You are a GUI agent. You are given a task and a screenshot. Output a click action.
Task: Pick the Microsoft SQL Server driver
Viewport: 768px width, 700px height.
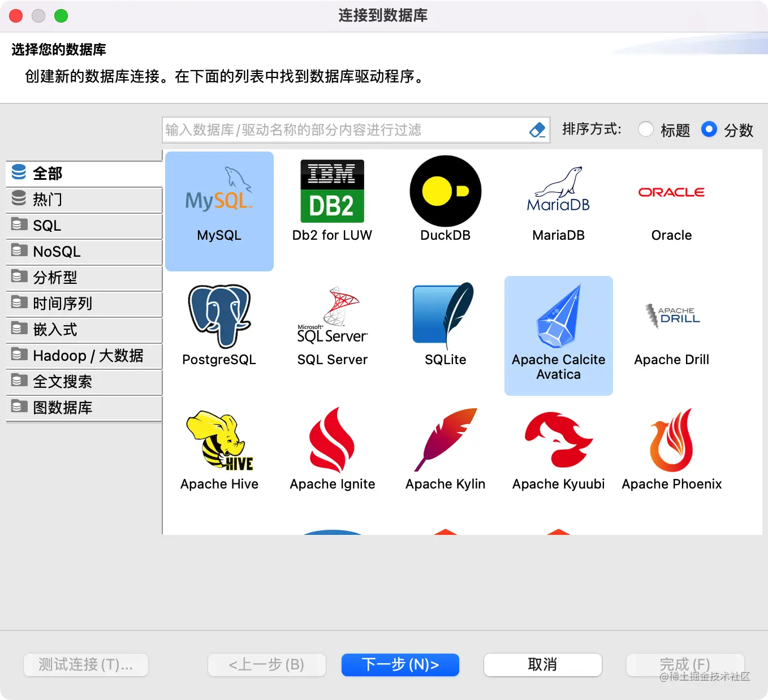coord(333,315)
